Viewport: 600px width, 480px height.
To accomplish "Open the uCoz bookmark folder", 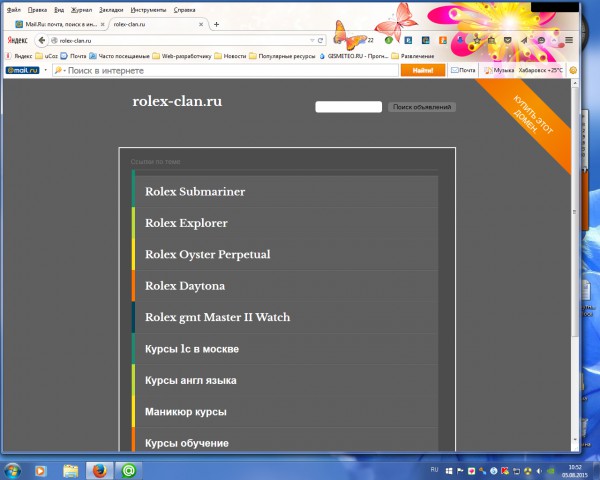I will coord(46,56).
